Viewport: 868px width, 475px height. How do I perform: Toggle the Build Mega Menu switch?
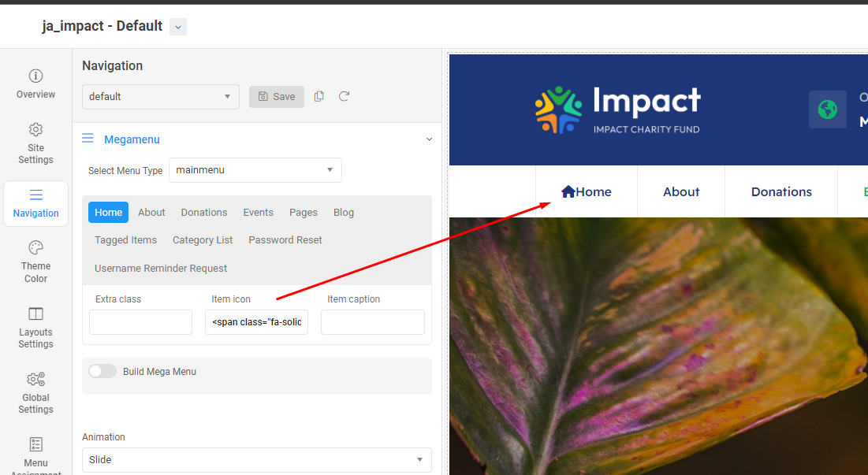102,371
